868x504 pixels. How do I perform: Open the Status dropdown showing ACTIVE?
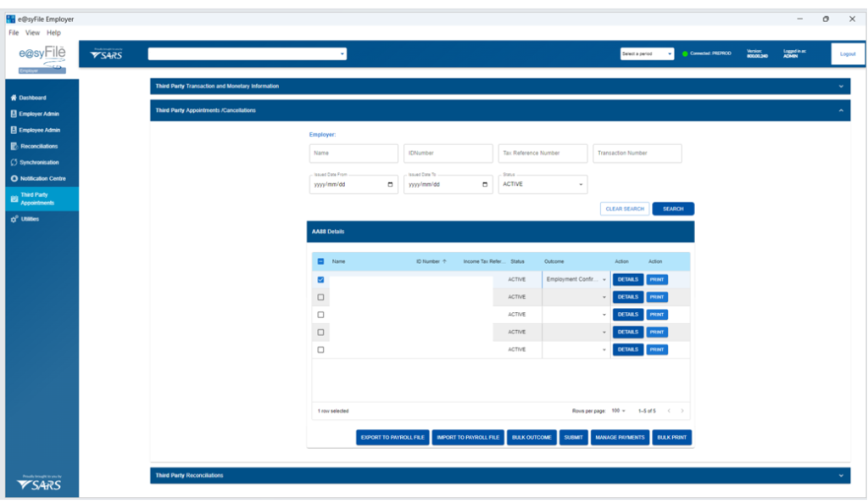coord(542,184)
